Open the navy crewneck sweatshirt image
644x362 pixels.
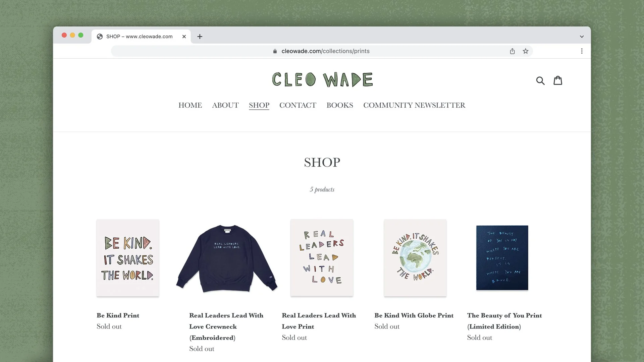[x=227, y=258]
